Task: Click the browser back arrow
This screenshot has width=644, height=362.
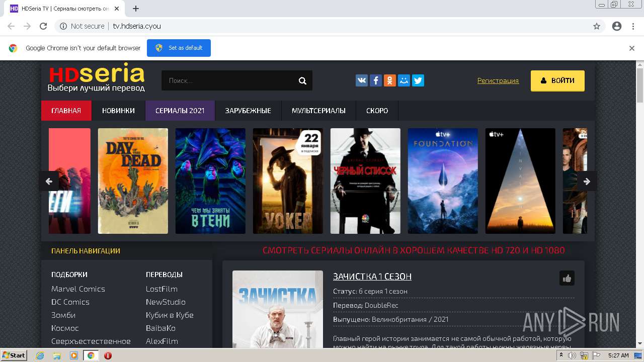Action: [11, 26]
